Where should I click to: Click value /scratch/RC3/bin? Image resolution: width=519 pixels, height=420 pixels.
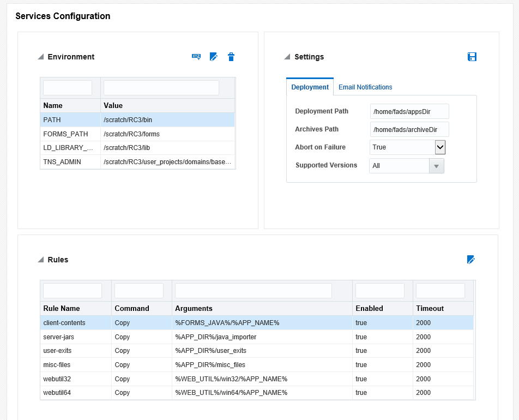(128, 119)
